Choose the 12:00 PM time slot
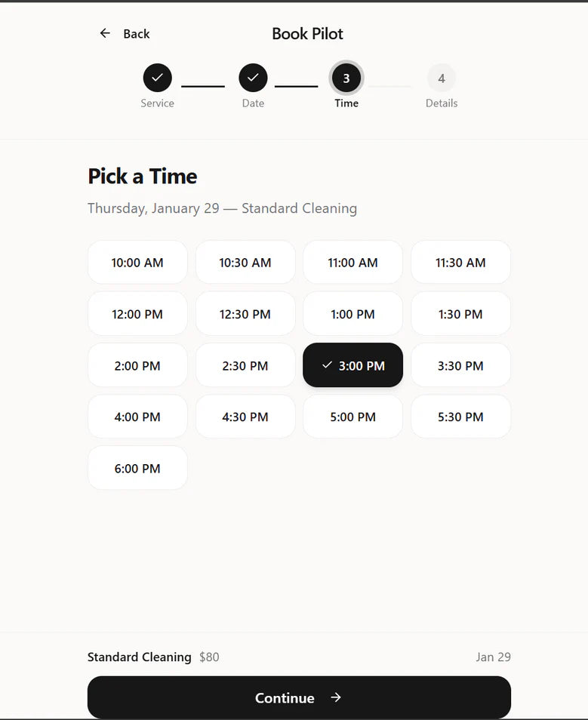Image resolution: width=588 pixels, height=720 pixels. point(137,314)
